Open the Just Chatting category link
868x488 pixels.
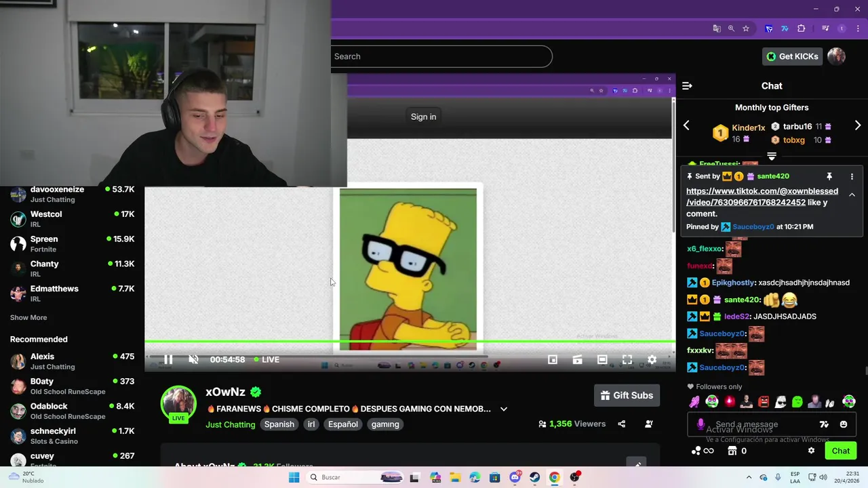click(231, 424)
